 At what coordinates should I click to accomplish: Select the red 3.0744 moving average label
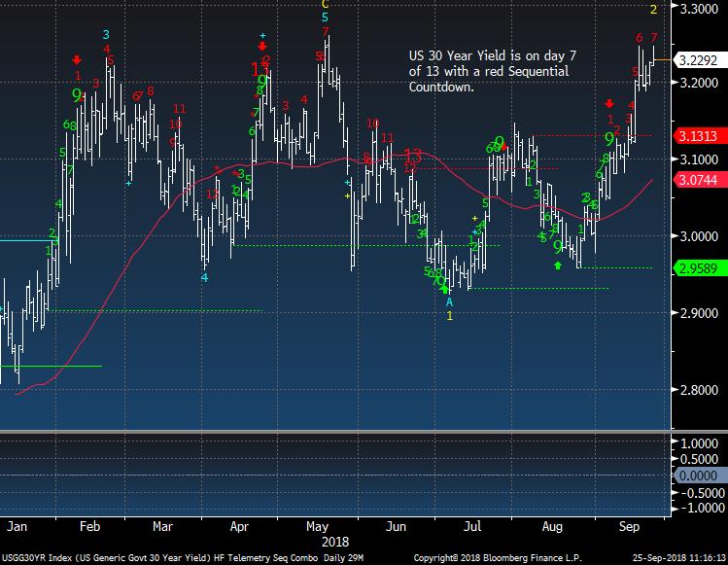click(698, 180)
